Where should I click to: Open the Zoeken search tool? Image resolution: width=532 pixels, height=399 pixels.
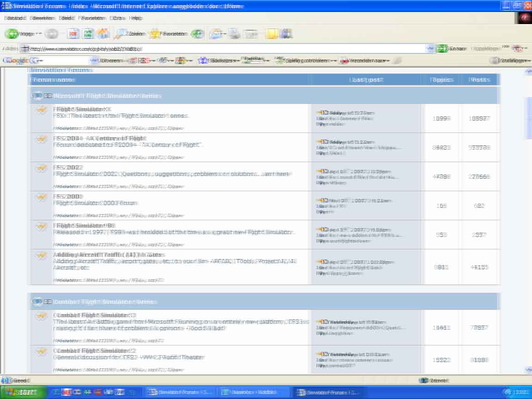[130, 34]
